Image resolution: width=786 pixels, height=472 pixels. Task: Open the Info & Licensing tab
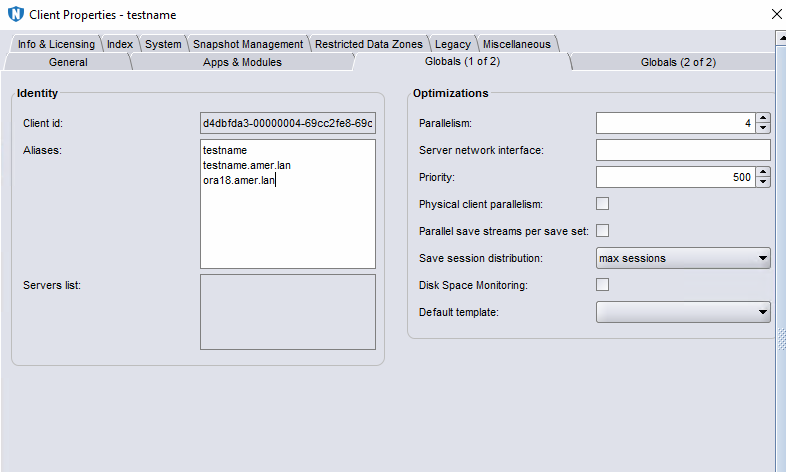56,44
